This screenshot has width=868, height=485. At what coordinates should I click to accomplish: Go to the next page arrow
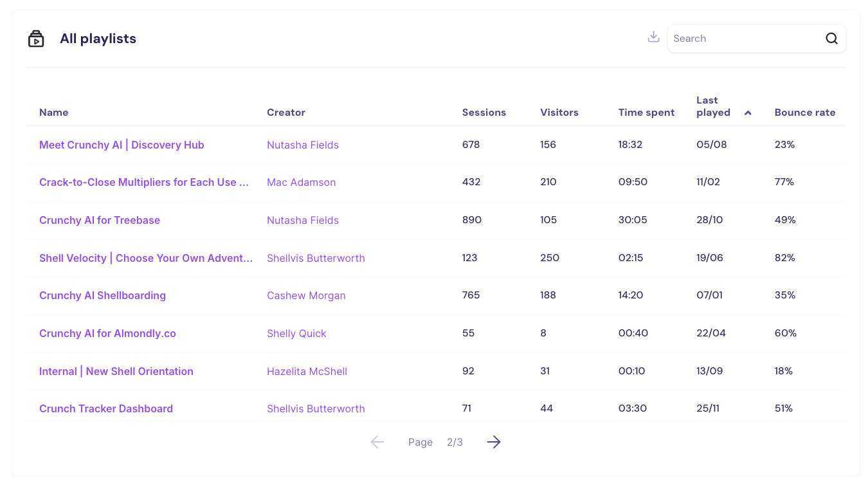[493, 442]
